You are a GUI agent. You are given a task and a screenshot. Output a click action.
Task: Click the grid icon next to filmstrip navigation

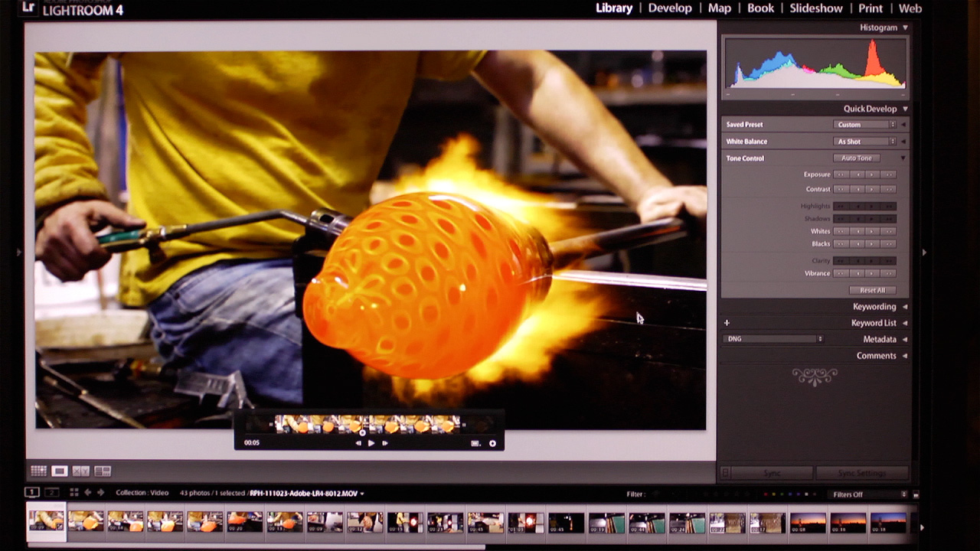pos(74,494)
